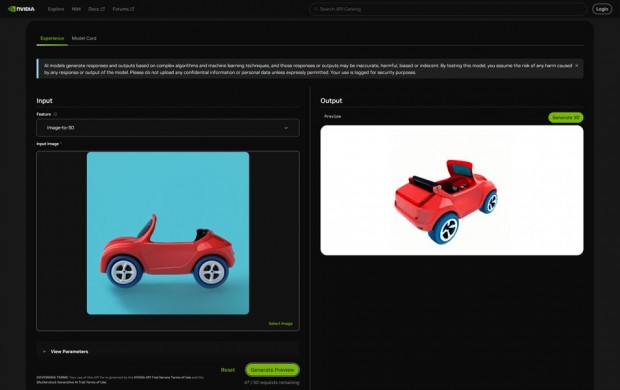Focus the Search API Catalog field
This screenshot has width=620, height=390.
coord(448,9)
